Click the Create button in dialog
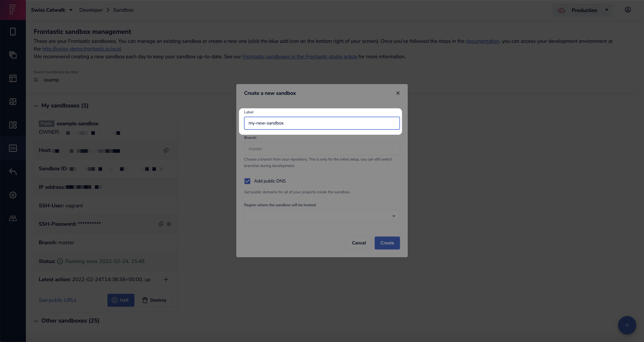 click(x=387, y=243)
